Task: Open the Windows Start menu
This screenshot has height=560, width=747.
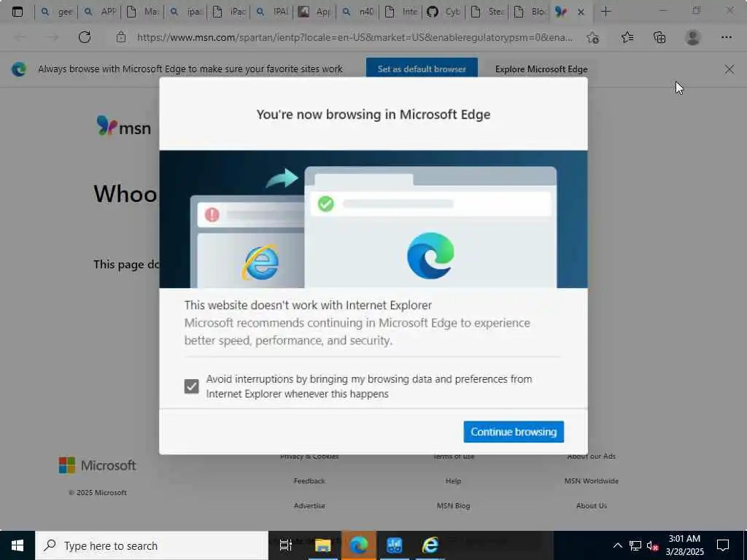Action: [x=18, y=545]
